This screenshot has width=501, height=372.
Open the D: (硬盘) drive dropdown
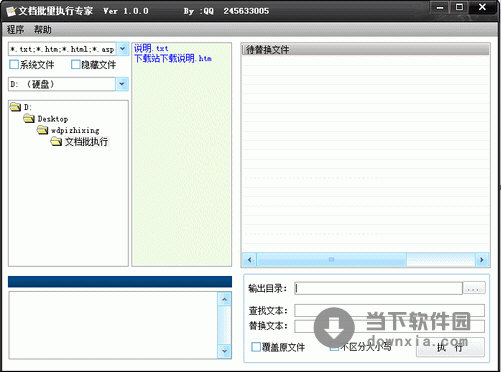(122, 84)
